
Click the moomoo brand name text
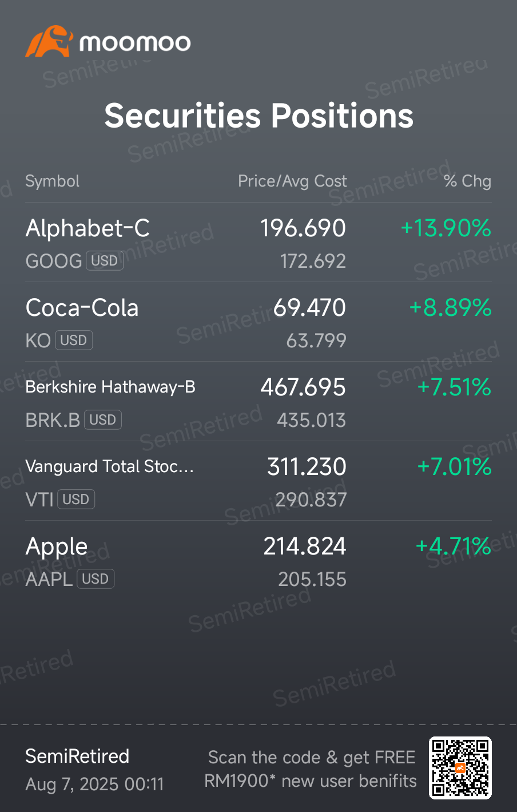pyautogui.click(x=135, y=43)
